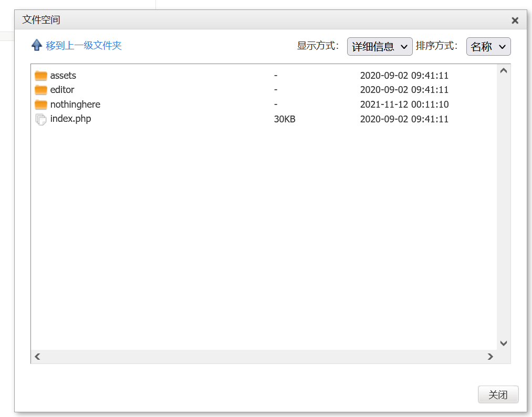The height and width of the screenshot is (417, 532).
Task: Open the assets folder name
Action: (63, 75)
